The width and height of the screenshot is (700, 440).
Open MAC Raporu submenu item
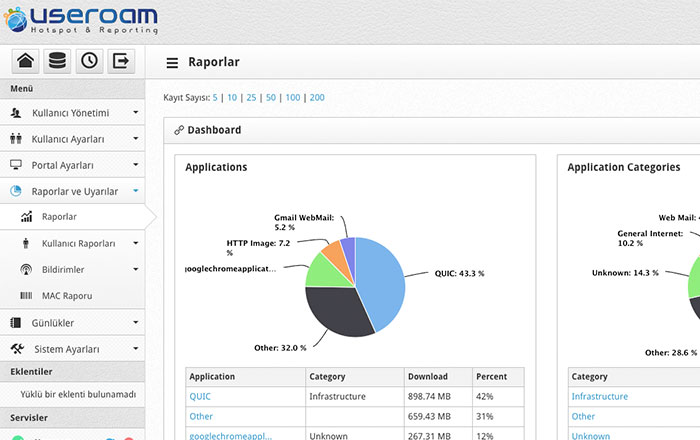(72, 296)
